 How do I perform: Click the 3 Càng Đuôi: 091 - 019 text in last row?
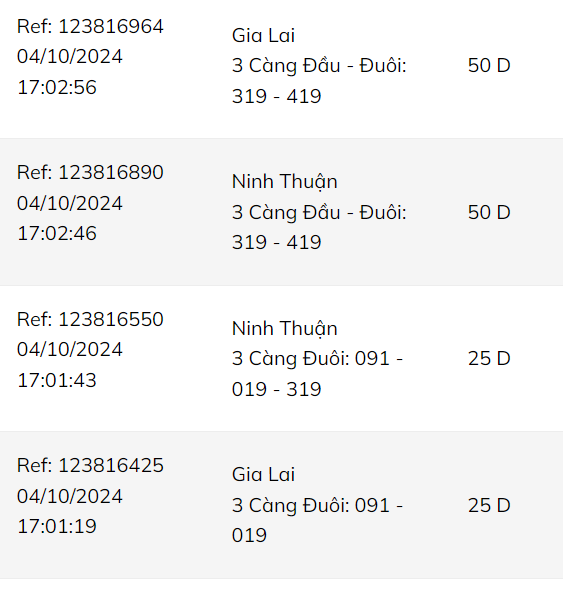click(x=317, y=520)
